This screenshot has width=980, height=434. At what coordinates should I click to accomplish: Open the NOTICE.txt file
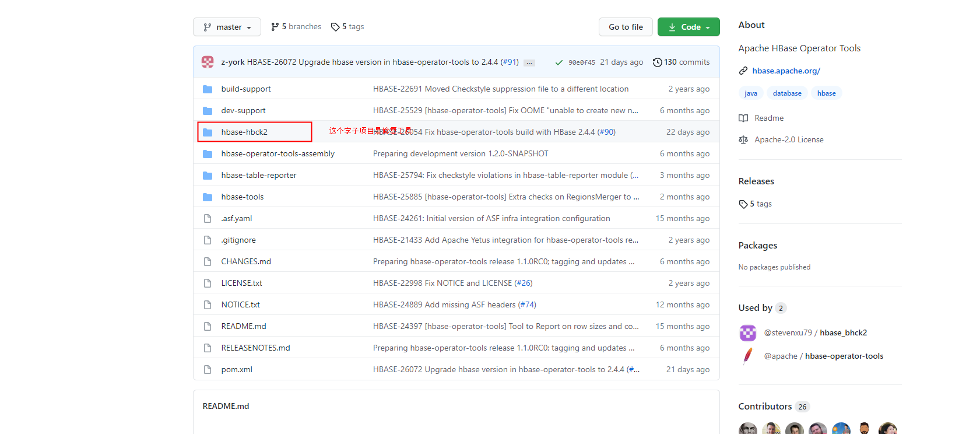point(241,304)
